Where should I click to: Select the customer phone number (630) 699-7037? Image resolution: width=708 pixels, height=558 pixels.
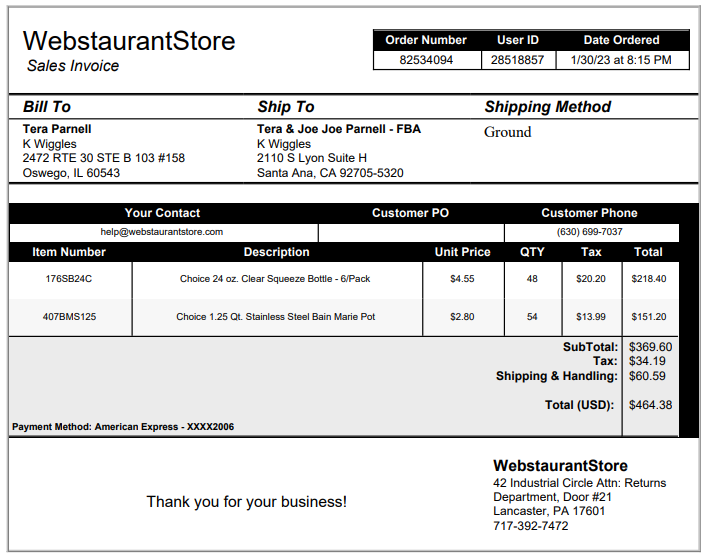tap(589, 232)
